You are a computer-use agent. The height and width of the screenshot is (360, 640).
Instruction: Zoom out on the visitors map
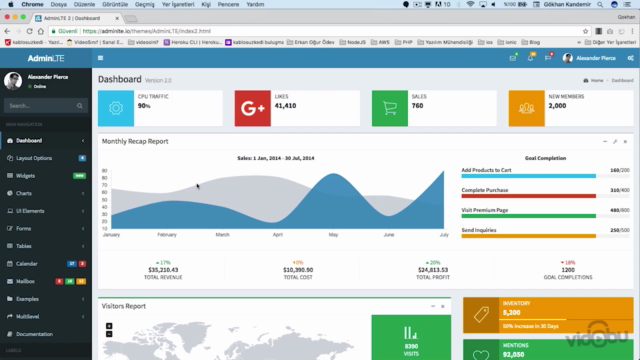109,334
